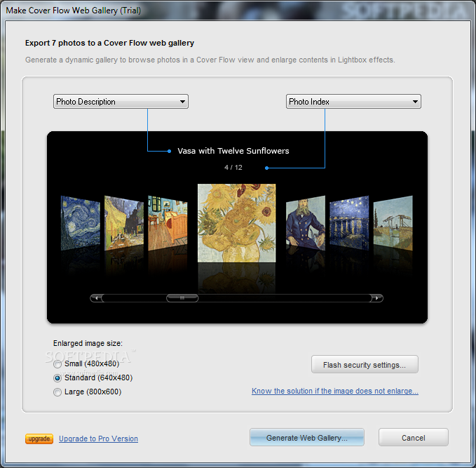Click the Cancel button

tap(413, 438)
